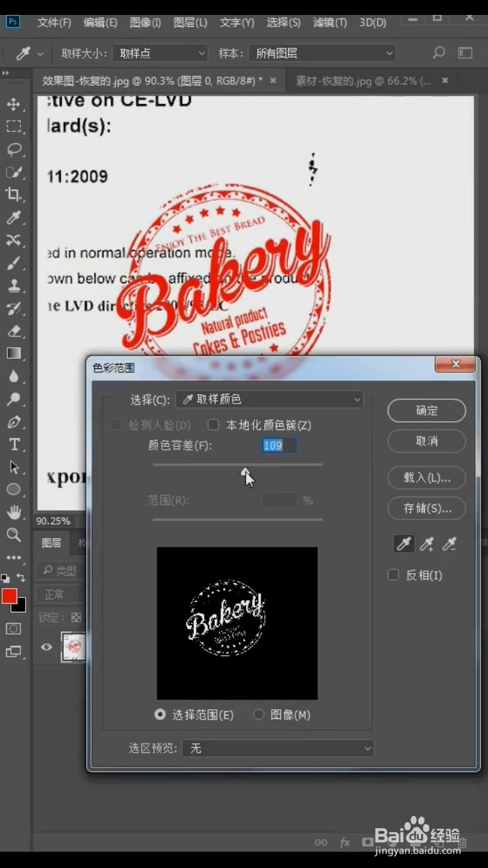The width and height of the screenshot is (488, 868).
Task: Hide layer via eye visibility icon
Action: pyautogui.click(x=46, y=647)
